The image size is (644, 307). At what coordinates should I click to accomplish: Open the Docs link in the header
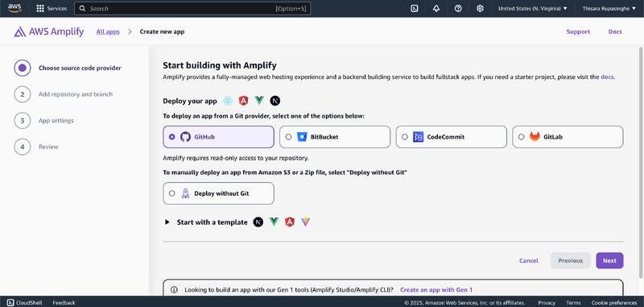615,31
